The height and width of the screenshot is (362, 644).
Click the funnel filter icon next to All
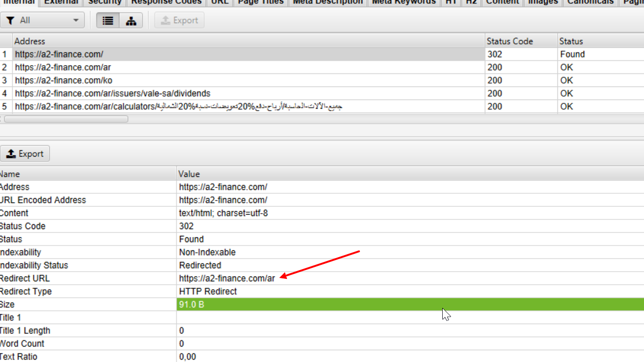10,20
